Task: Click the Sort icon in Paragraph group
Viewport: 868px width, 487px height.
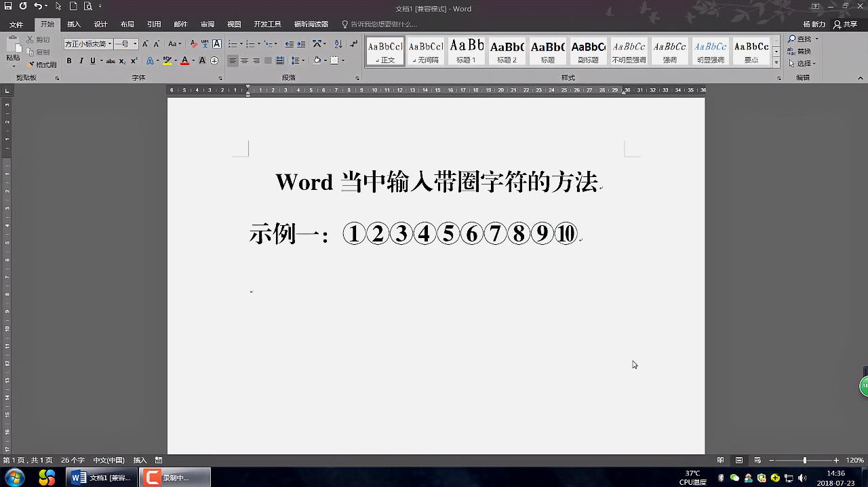Action: (338, 43)
